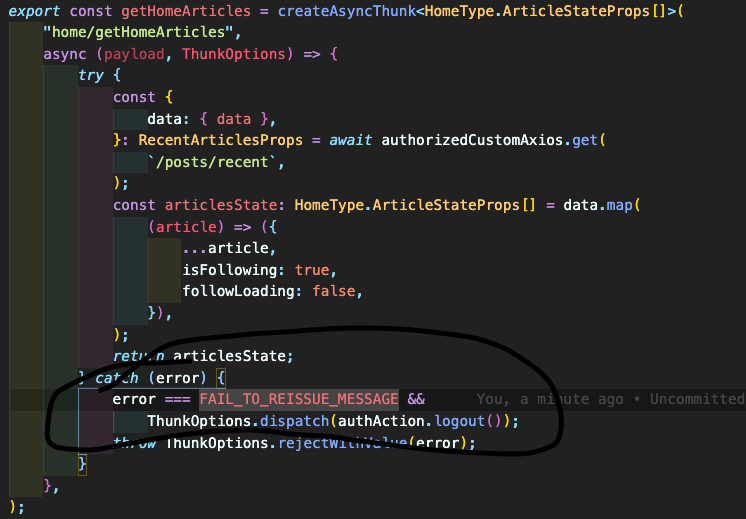Click the "followLoading" property name
The width and height of the screenshot is (746, 519).
click(238, 291)
